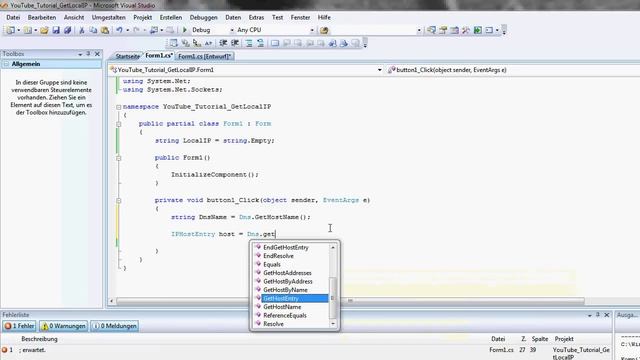
Task: Toggle the '0 Warnungen' warnings filter
Action: point(63,326)
